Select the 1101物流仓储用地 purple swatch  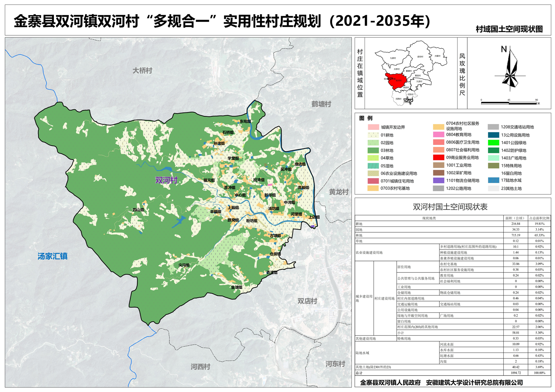pos(438,181)
